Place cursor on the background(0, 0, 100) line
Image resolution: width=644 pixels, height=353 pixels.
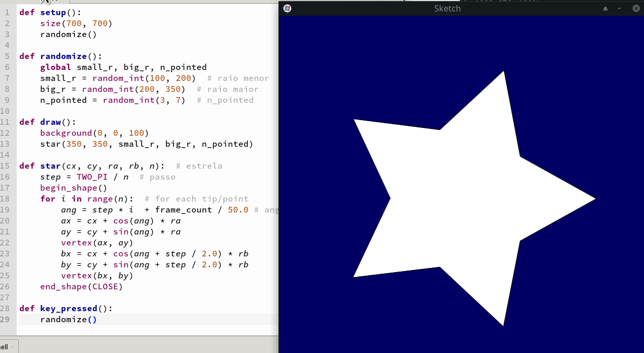pyautogui.click(x=94, y=133)
